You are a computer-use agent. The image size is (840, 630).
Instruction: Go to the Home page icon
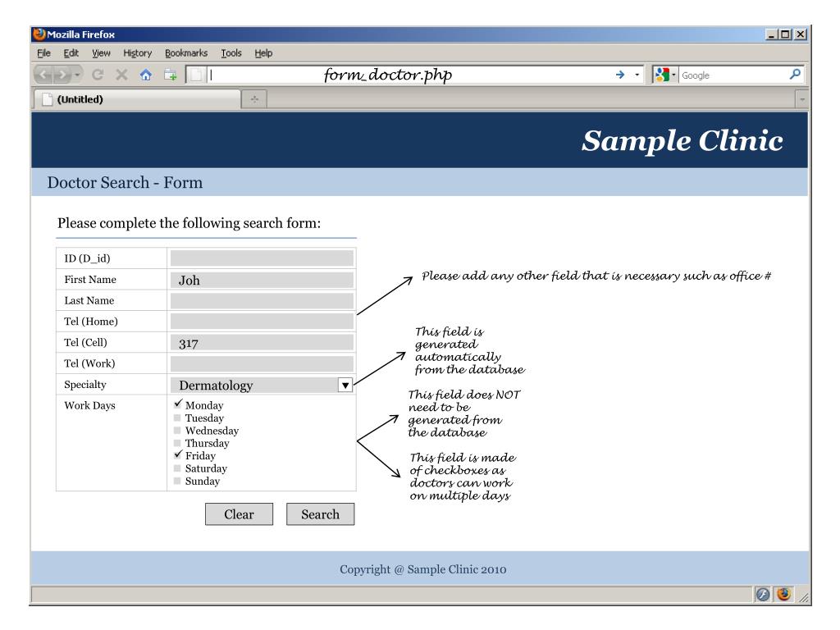coord(146,75)
